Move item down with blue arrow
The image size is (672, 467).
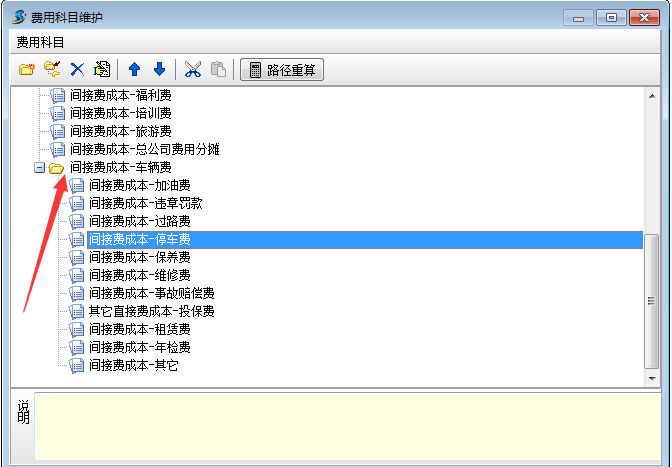[x=159, y=70]
